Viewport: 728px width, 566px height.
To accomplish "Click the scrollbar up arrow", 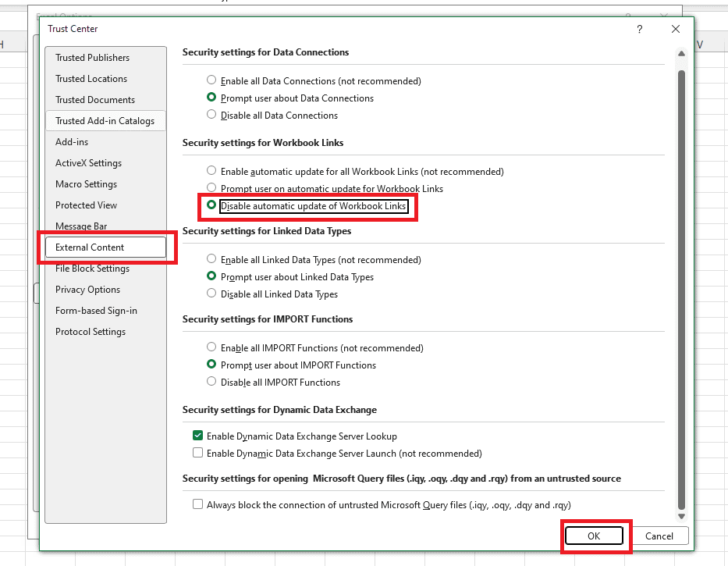I will (681, 53).
